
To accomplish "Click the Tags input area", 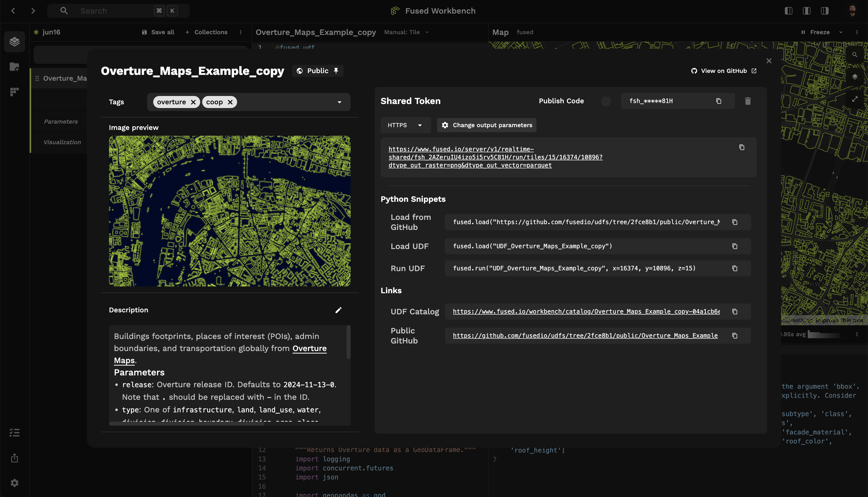I will (x=249, y=102).
